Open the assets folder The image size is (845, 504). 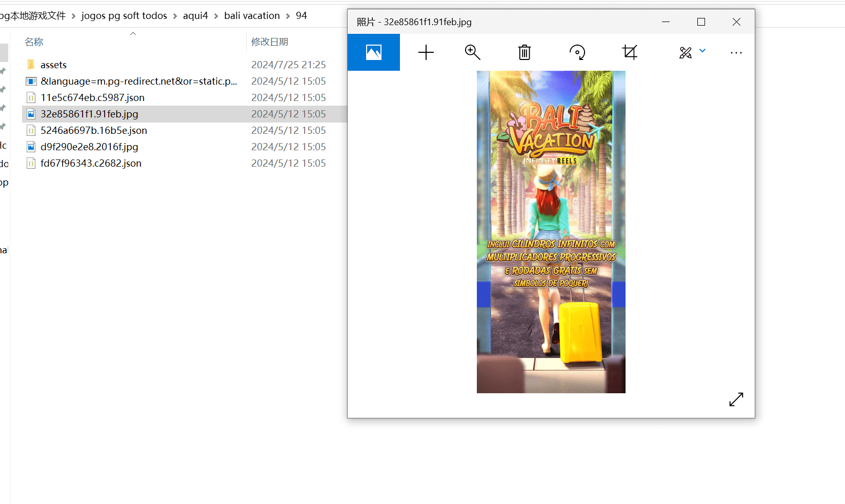[x=53, y=65]
